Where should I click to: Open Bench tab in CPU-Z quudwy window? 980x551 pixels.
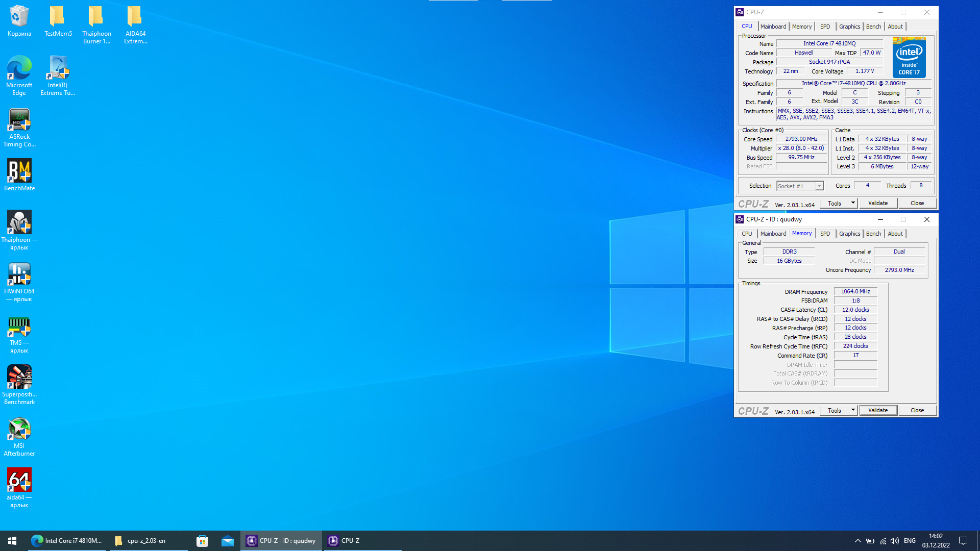tap(873, 234)
